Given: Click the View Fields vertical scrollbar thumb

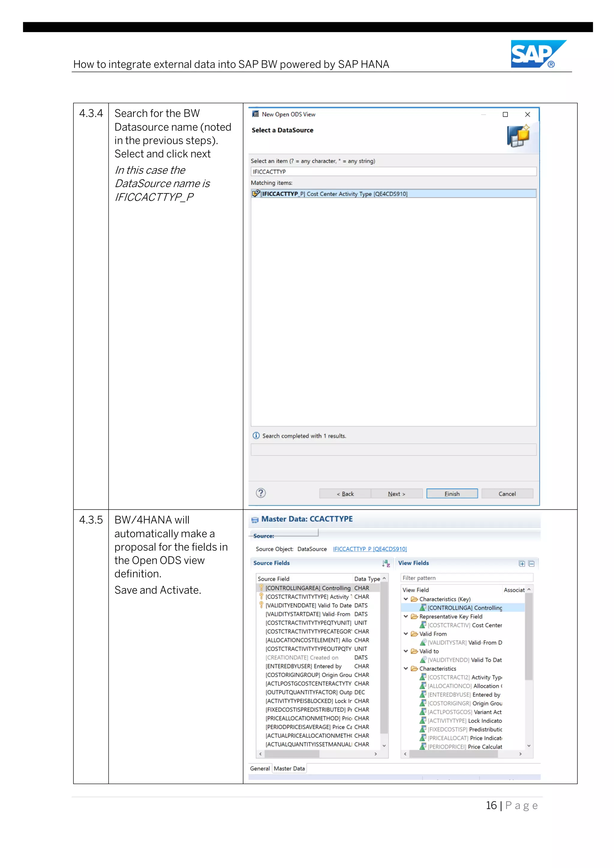Looking at the screenshot, I should [529, 636].
